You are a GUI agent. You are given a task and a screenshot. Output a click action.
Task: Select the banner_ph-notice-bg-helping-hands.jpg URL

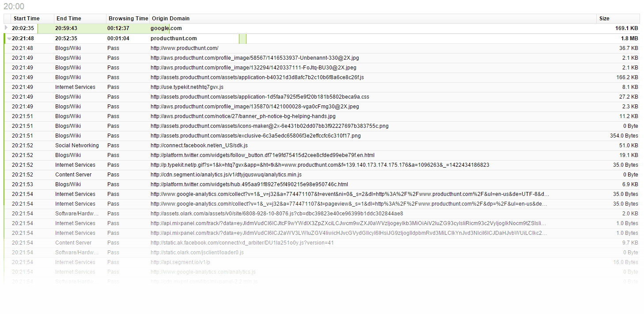click(243, 116)
